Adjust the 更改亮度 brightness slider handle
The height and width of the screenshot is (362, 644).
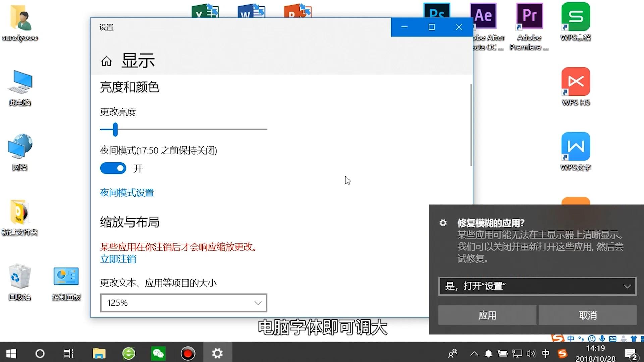115,129
